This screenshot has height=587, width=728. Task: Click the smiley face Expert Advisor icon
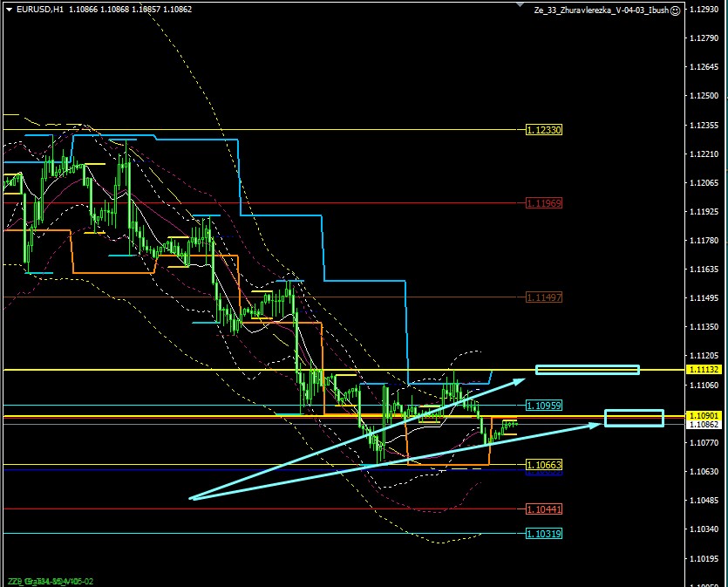click(x=676, y=10)
